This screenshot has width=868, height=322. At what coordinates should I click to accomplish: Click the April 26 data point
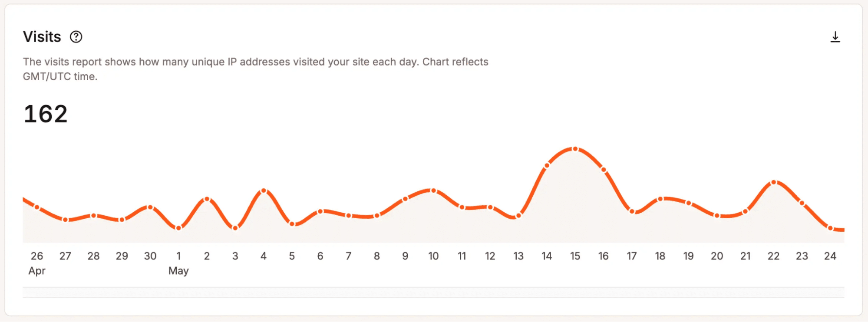click(x=36, y=207)
